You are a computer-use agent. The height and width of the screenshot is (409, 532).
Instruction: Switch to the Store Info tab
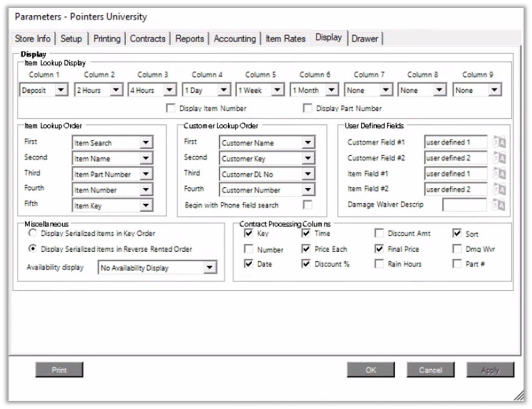33,39
